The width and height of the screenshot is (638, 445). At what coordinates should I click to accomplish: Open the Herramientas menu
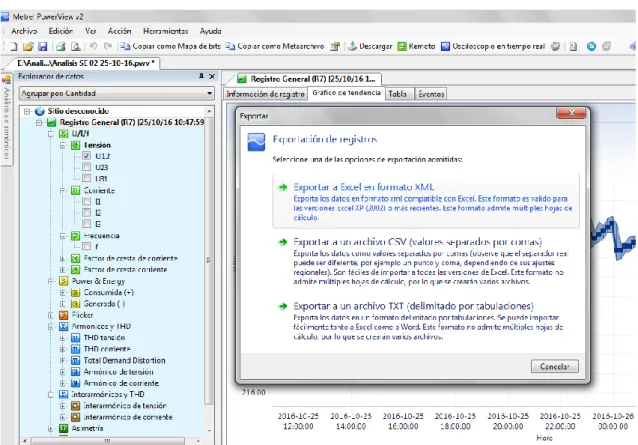pos(165,31)
